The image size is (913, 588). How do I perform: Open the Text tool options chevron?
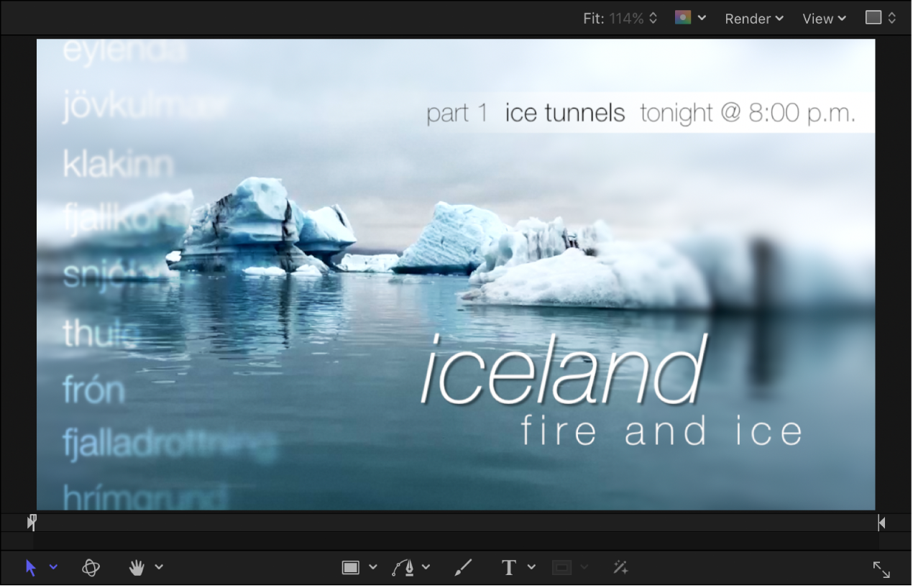[x=532, y=567]
